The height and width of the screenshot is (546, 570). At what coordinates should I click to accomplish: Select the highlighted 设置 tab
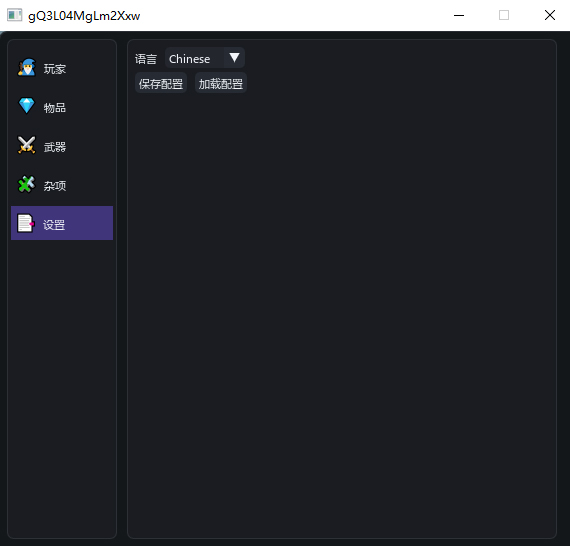62,223
